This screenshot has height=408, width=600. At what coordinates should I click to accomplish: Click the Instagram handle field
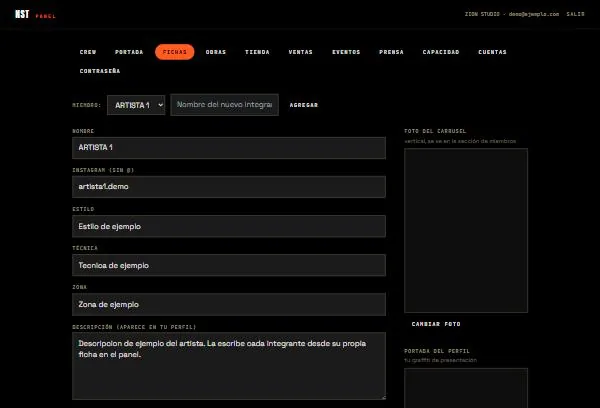(229, 187)
